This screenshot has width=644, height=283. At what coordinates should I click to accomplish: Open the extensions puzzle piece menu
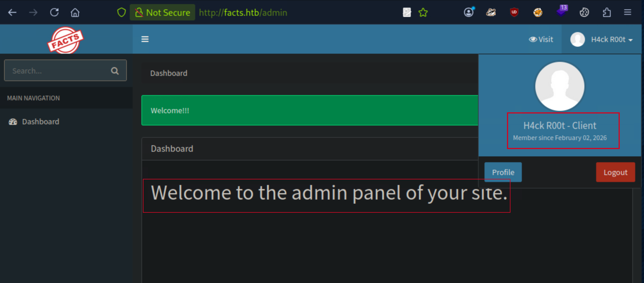(x=607, y=12)
